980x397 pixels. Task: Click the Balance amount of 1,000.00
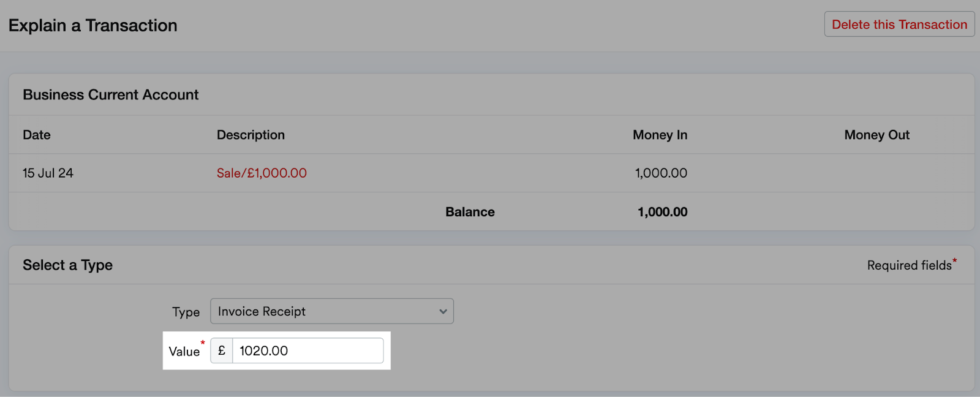(x=661, y=211)
